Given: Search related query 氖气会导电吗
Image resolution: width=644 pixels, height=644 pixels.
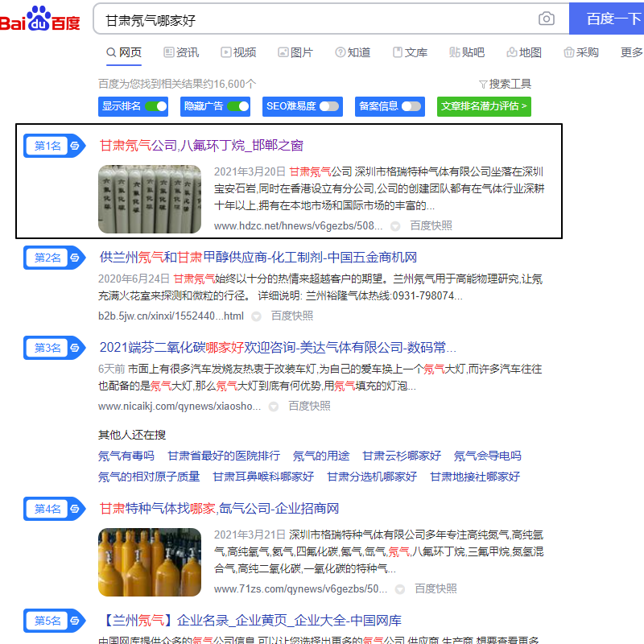Looking at the screenshot, I should 488,456.
